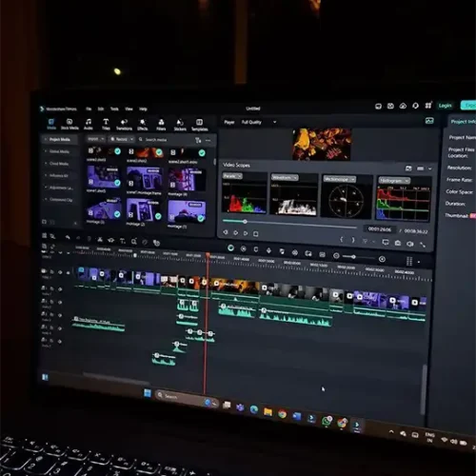
Task: Open the Edit menu
Action: point(101,109)
